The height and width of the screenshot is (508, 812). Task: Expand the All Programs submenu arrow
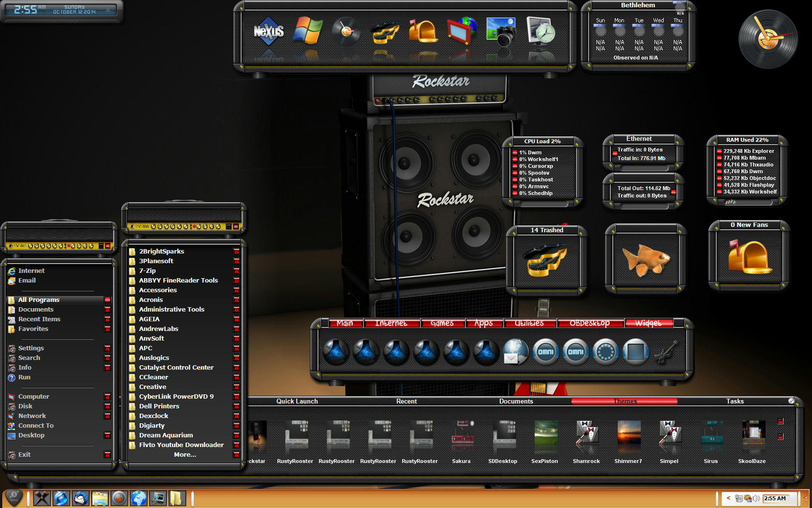pyautogui.click(x=107, y=300)
